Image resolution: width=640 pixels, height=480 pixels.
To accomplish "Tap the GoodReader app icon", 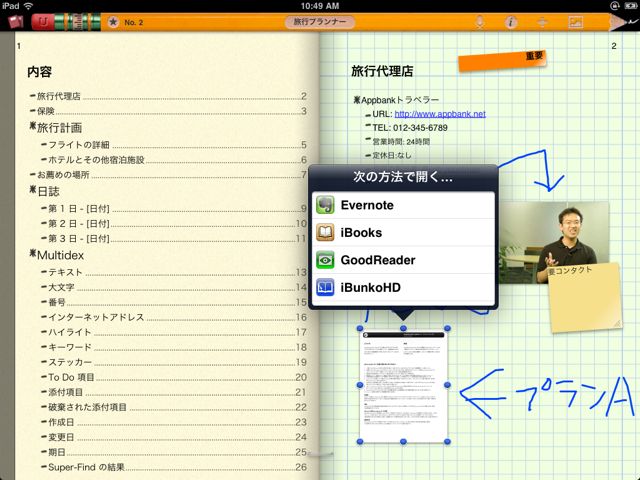I will [x=325, y=260].
